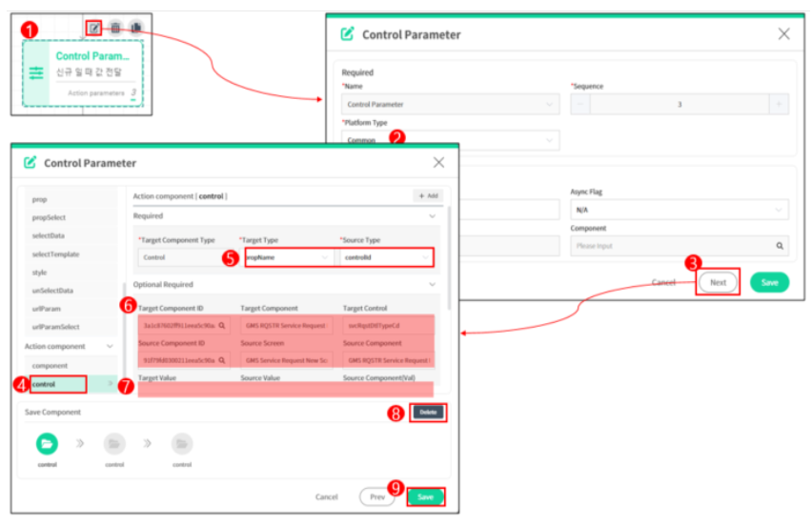
Task: Collapse the Action component group
Action: [110, 346]
